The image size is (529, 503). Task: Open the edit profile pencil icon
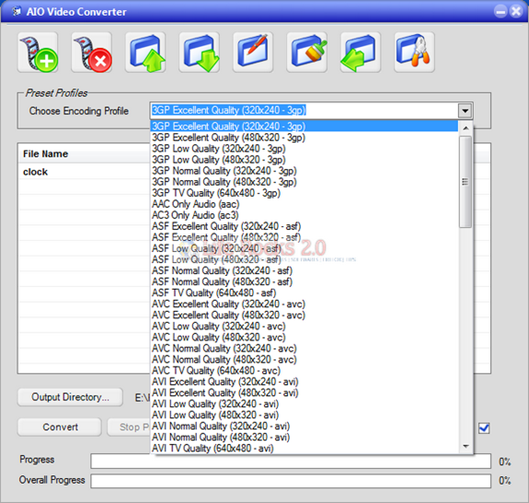coord(253,52)
